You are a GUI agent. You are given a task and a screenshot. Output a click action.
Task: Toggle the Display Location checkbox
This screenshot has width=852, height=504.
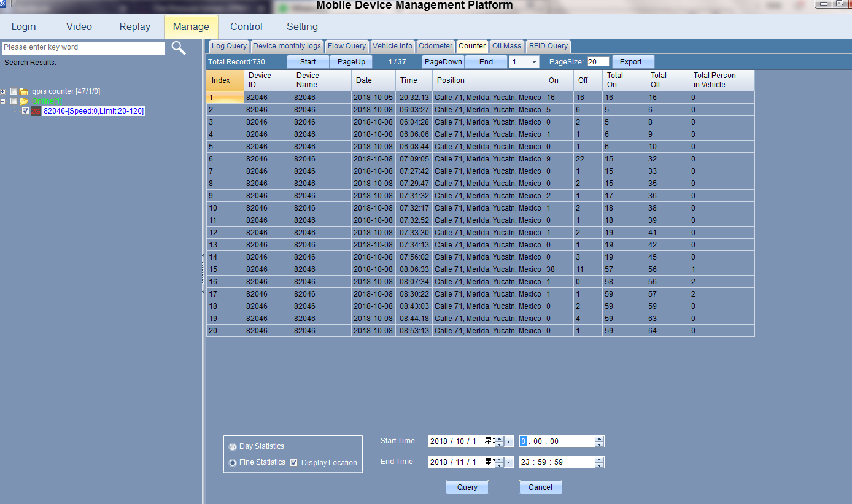(294, 462)
